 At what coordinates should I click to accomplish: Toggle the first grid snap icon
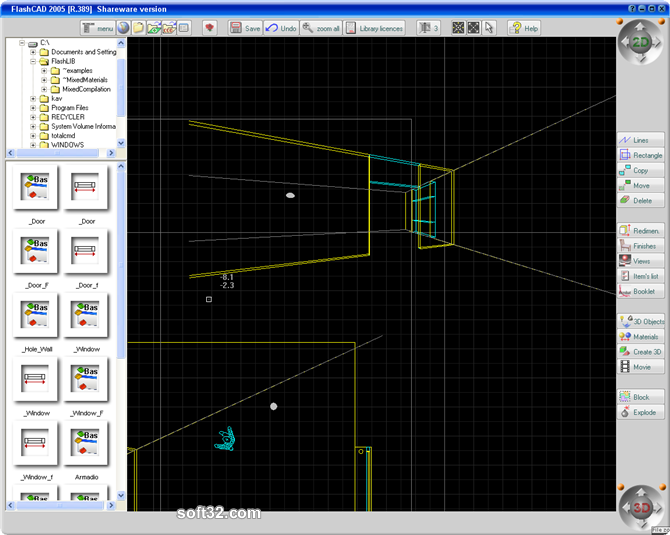pos(458,28)
